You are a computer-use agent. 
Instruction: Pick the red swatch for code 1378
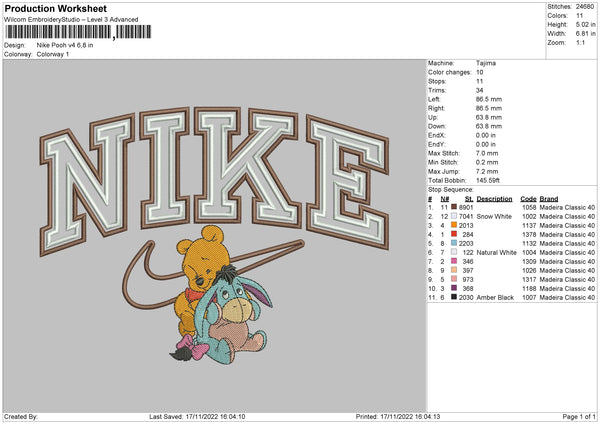(x=454, y=234)
